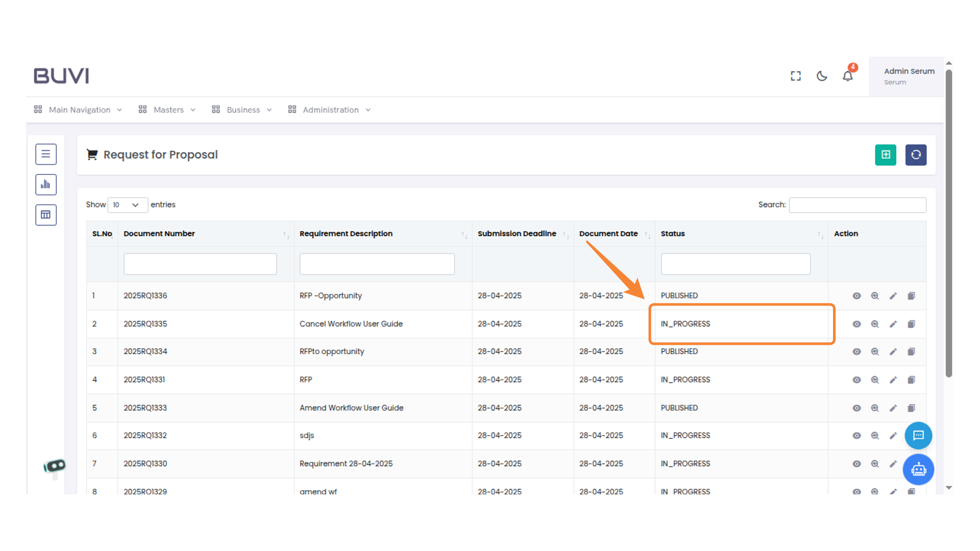Click the blue refresh list icon
The image size is (980, 551).
click(916, 155)
